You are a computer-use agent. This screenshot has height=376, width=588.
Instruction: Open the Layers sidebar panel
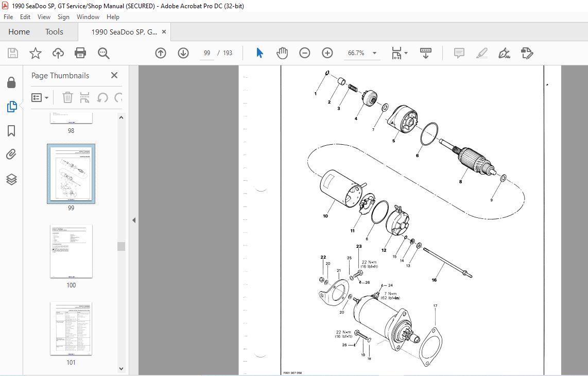click(12, 179)
